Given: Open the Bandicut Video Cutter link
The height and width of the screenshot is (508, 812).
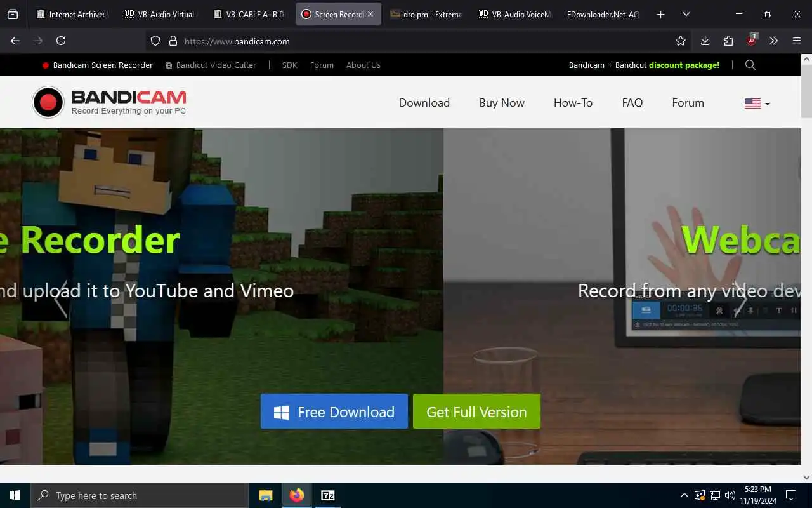Looking at the screenshot, I should pos(211,65).
